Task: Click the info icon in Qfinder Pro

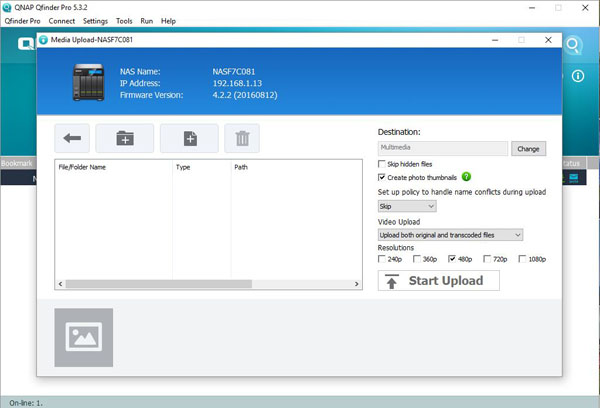Action: click(x=578, y=76)
